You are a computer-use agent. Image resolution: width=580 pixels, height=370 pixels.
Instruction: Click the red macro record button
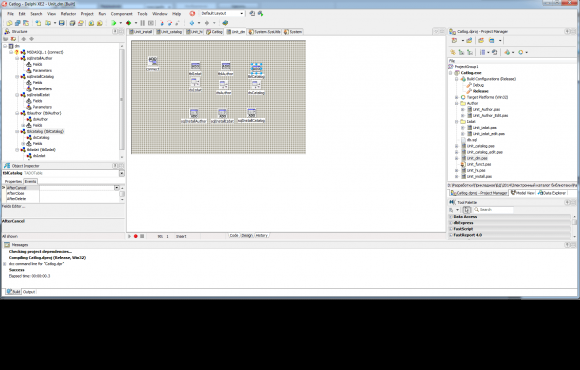[136, 236]
